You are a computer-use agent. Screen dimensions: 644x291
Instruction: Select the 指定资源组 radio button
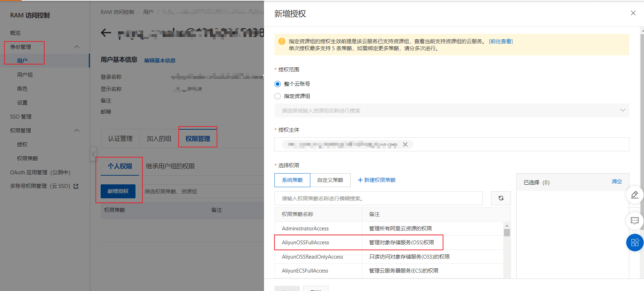(x=278, y=96)
